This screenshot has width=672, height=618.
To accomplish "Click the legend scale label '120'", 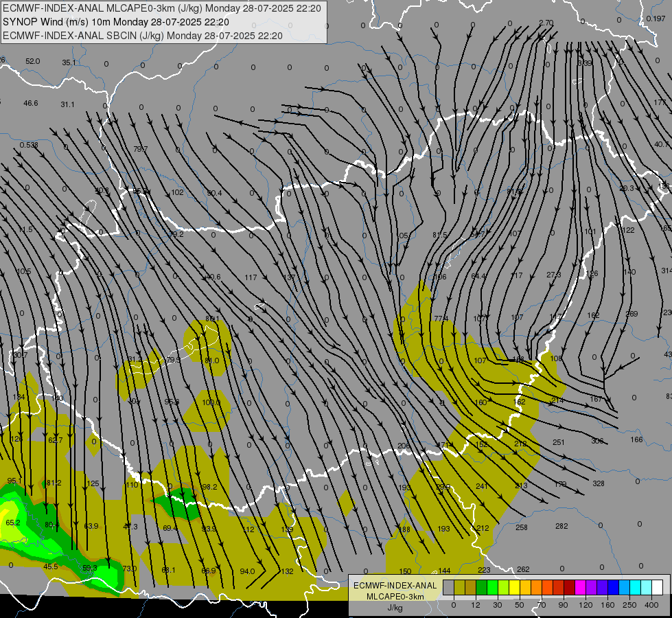I will point(586,605).
